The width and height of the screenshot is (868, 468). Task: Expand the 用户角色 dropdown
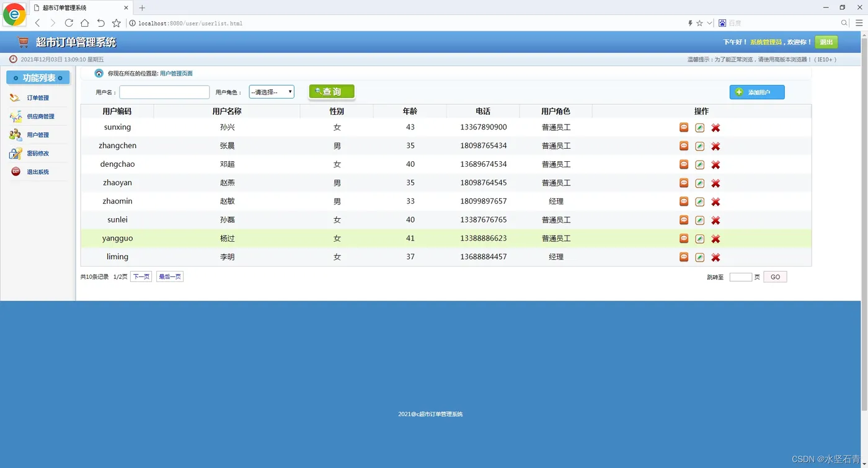click(x=272, y=92)
